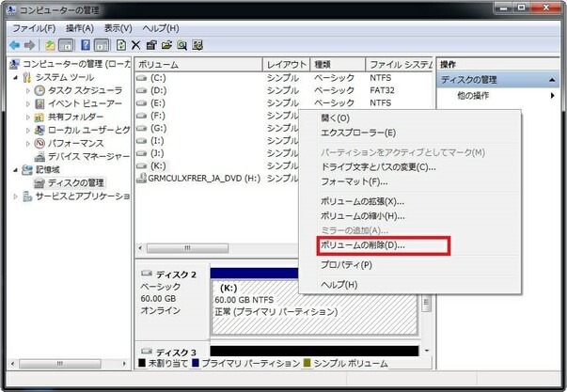Click the イベント ビューアー icon
567x392 pixels.
click(39, 103)
